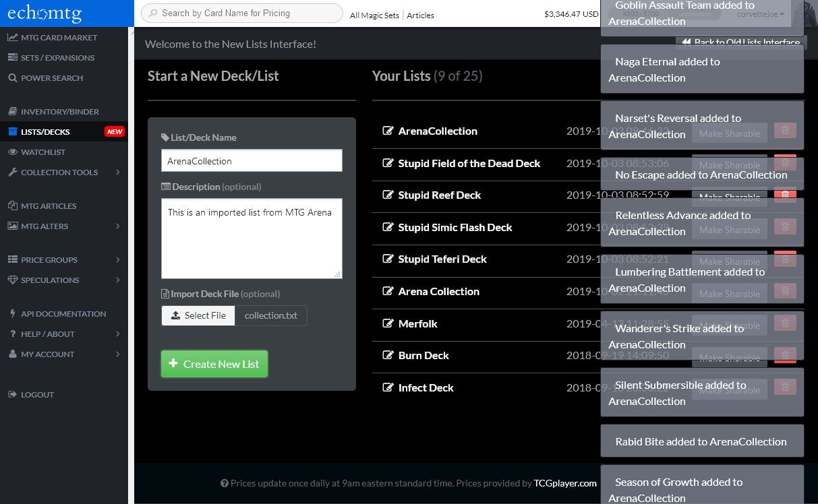This screenshot has width=818, height=504.
Task: Open the All Magic Sets top link
Action: coord(374,15)
